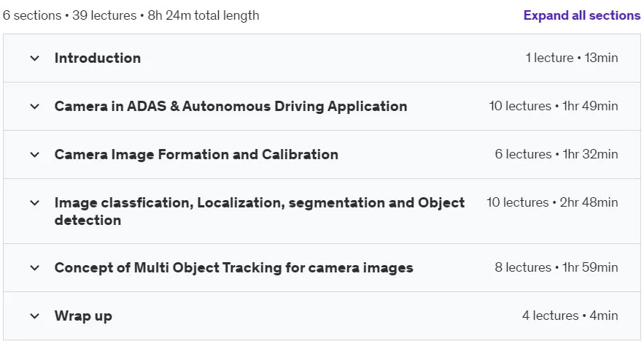
Task: Expand the Introduction section chevron
Action: [35, 58]
